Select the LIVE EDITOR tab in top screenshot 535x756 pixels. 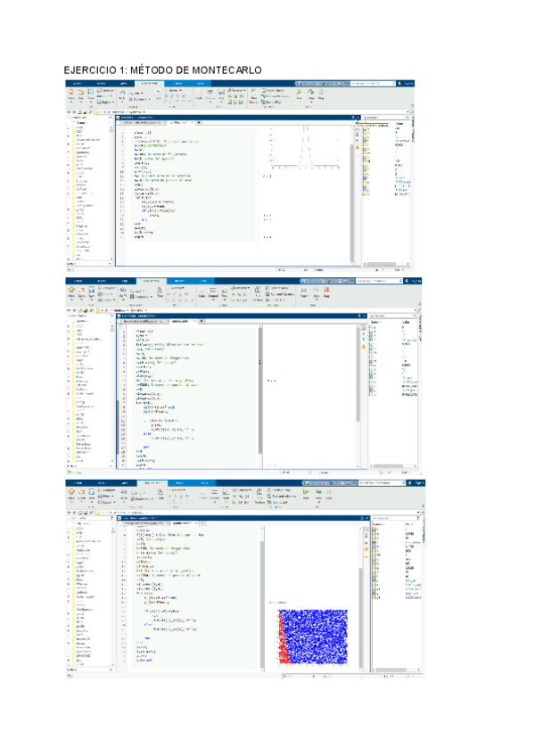[149, 83]
